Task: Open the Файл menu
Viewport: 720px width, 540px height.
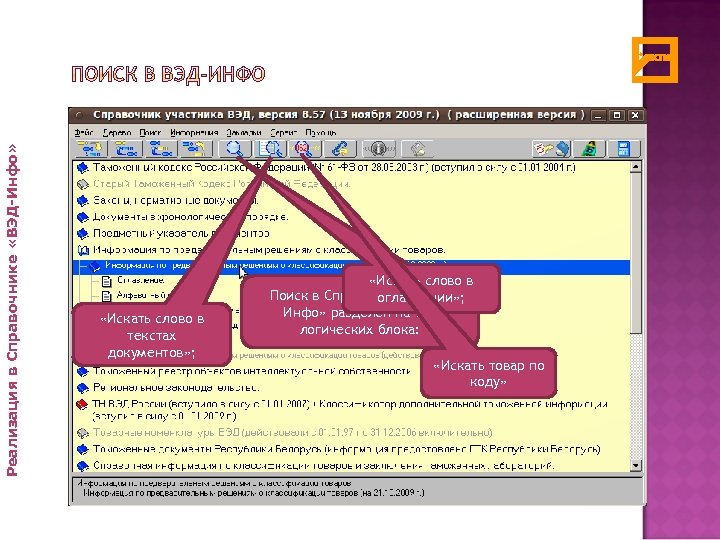Action: [84, 133]
